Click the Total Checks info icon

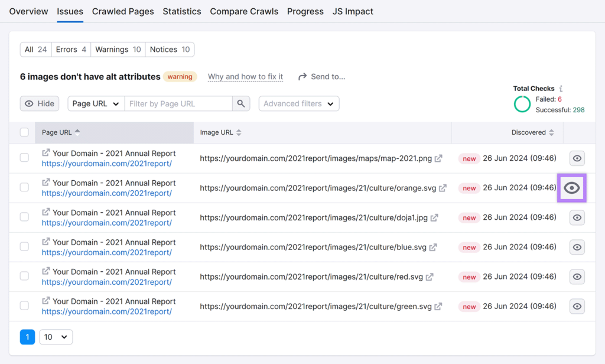point(561,89)
